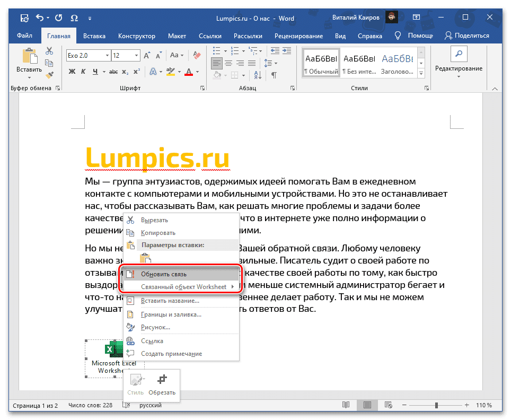Toggle left text alignment button
Screen dimensions: 511x420
[x=216, y=63]
